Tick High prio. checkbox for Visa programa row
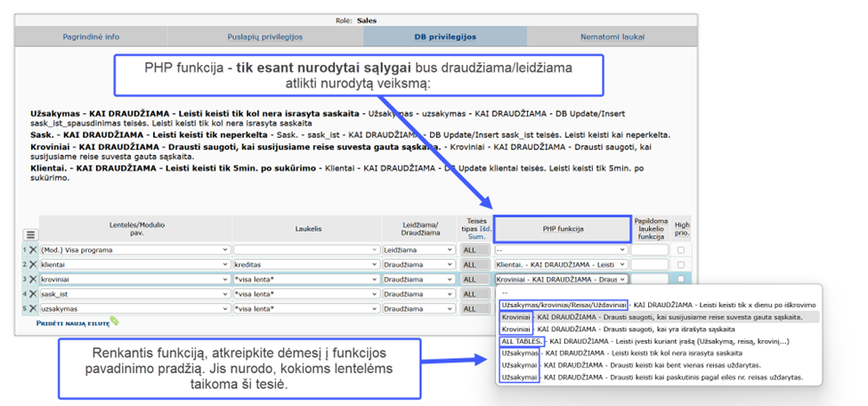 click(681, 250)
